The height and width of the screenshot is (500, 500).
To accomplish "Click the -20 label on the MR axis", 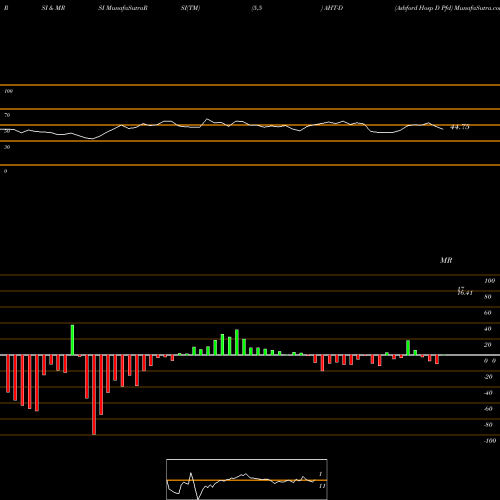I will click(488, 377).
